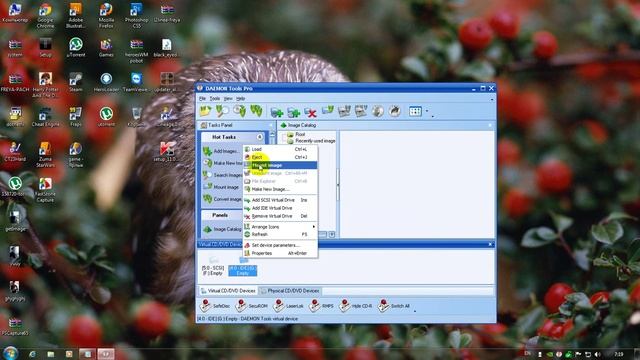Click the Add SCSI virtual drive toolbar icon

pos(277,111)
